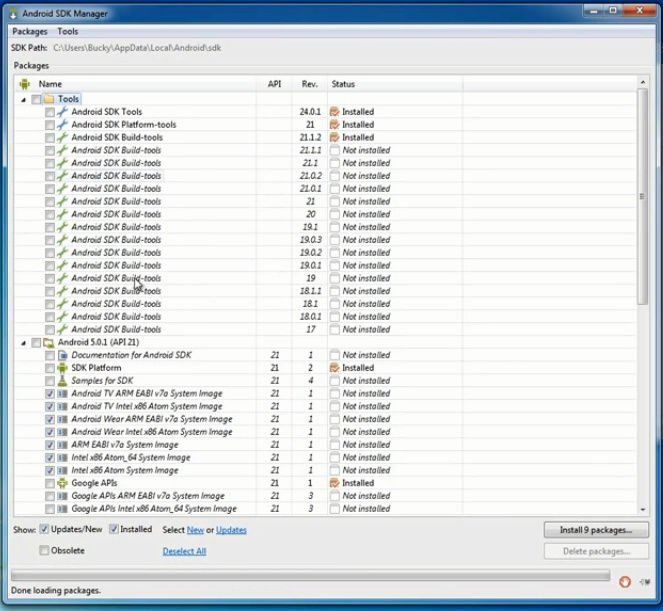Click revision value 24.0.1
The height and width of the screenshot is (611, 663).
tap(310, 112)
